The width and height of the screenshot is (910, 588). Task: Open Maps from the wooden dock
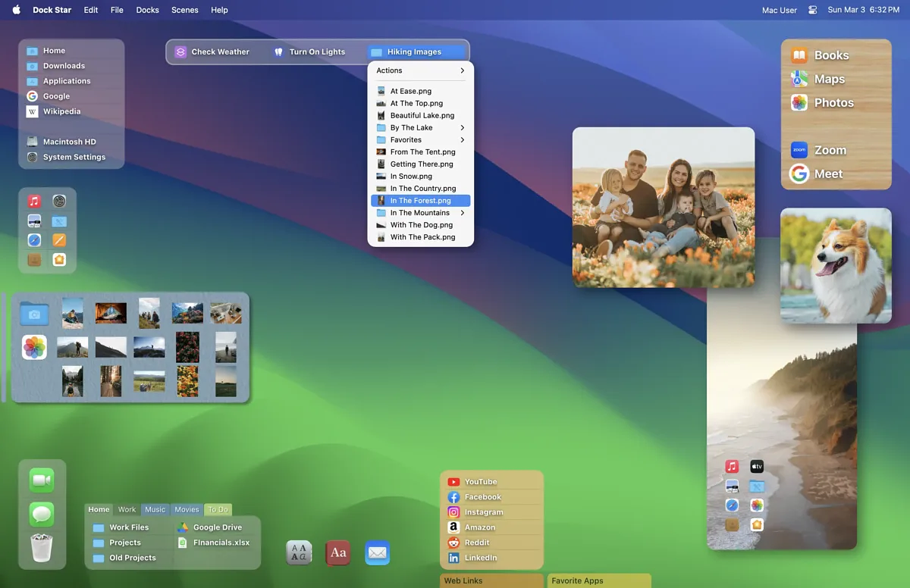pos(818,79)
